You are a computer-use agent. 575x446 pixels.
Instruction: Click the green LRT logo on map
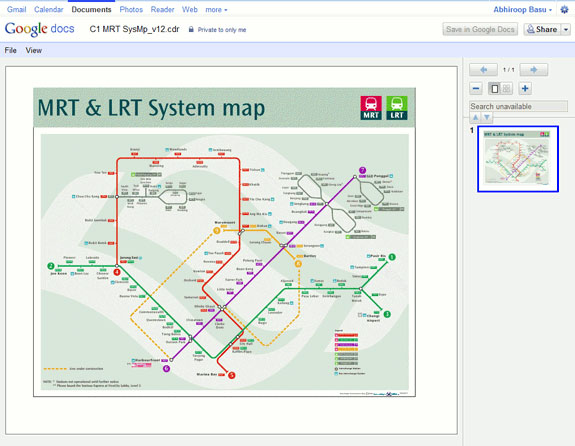(x=397, y=108)
